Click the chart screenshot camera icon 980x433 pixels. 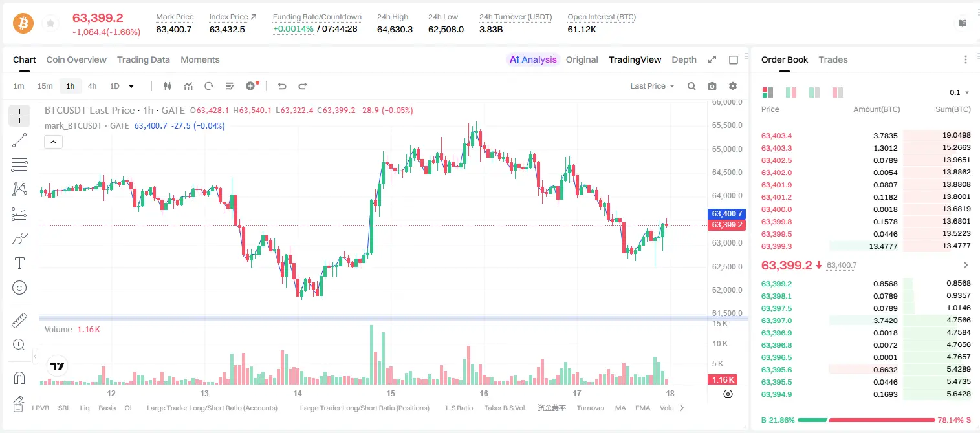click(712, 86)
